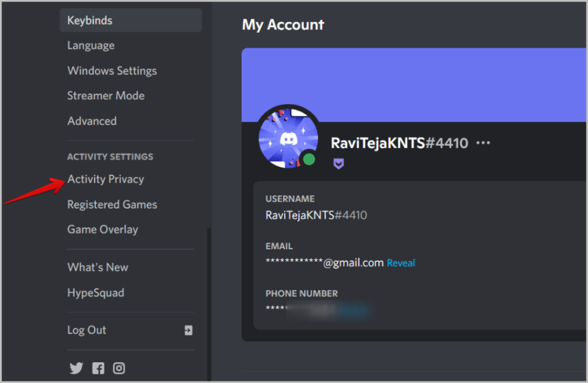The image size is (588, 383).
Task: Open Keybinds settings
Action: [x=130, y=20]
